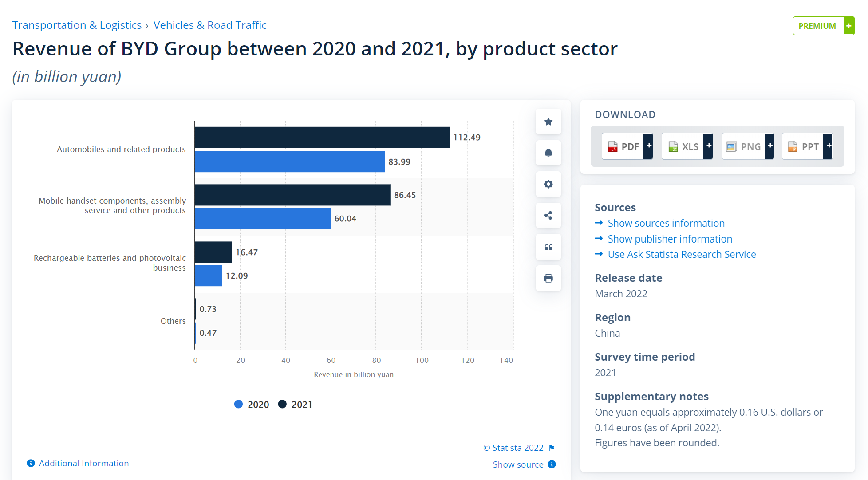Click the Additional Information info icon

tap(31, 463)
